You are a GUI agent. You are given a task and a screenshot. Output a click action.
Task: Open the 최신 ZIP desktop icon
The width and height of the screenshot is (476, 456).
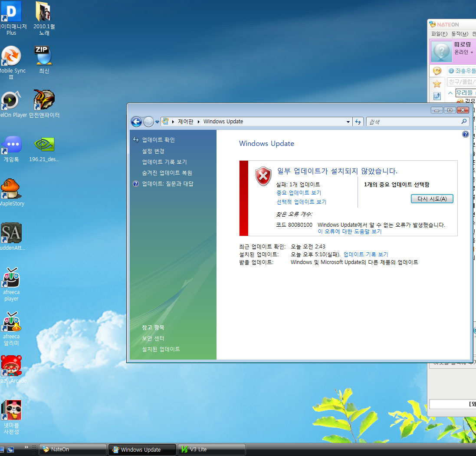[x=44, y=60]
